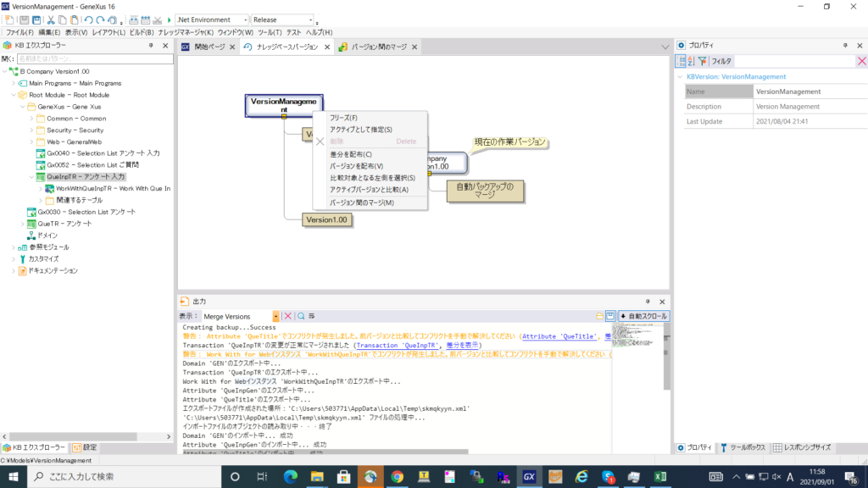This screenshot has height=488, width=868.
Task: Pin the properties panel
Action: click(845, 46)
